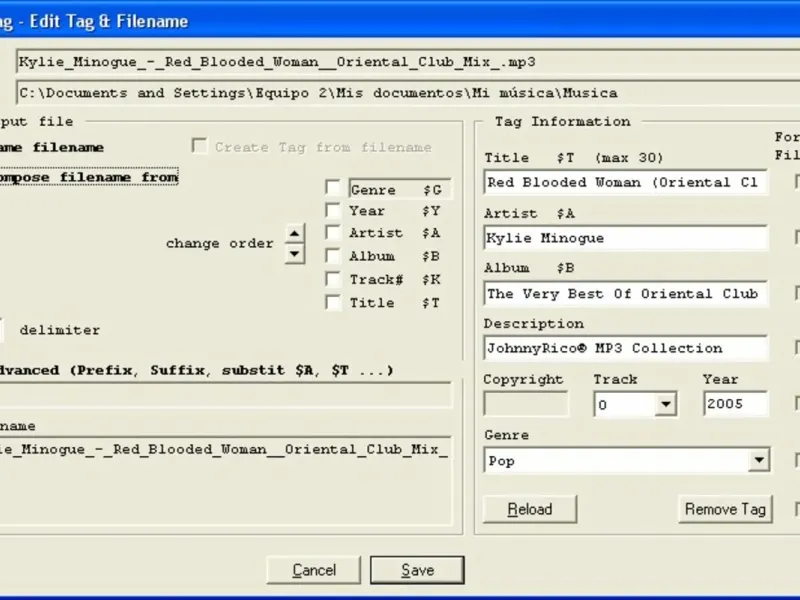Click the delimiter label

pos(60,330)
